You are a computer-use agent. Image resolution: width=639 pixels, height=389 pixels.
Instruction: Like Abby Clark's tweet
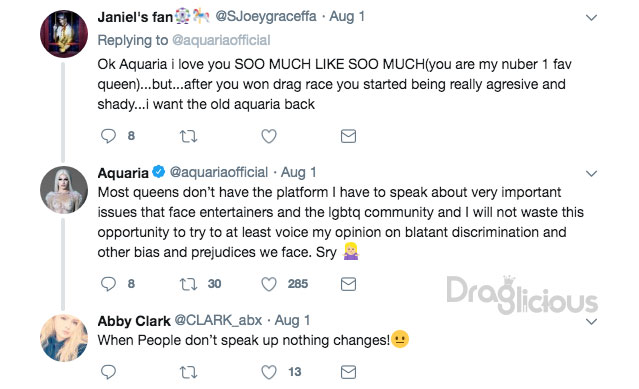pos(269,372)
